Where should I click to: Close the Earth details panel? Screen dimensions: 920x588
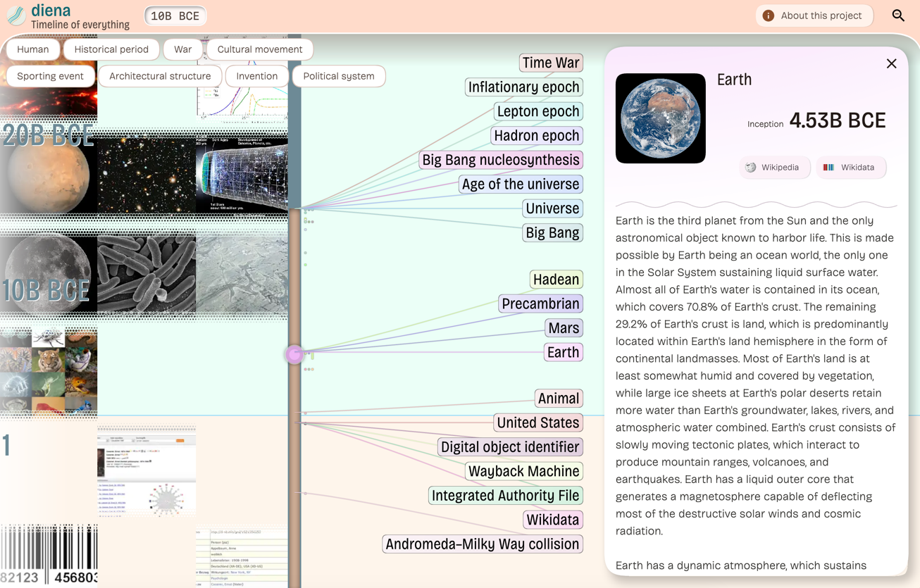pos(891,64)
